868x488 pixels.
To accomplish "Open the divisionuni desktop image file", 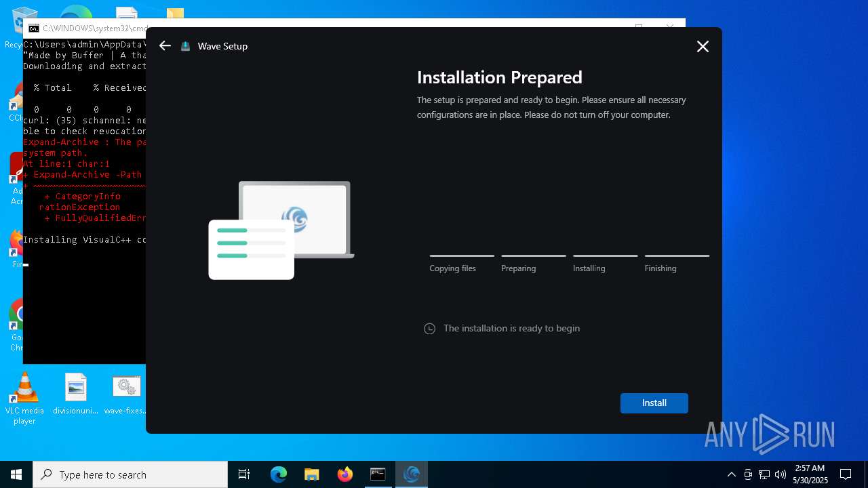I will [x=76, y=394].
